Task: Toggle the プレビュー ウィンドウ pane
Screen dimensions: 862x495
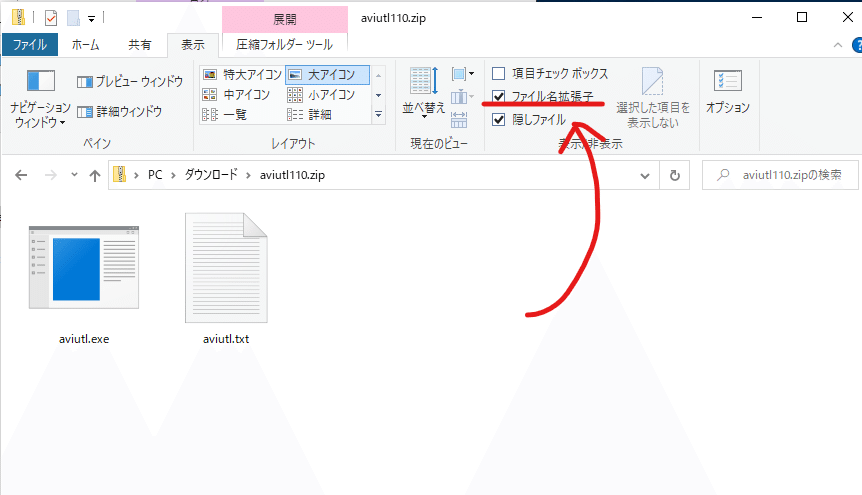Action: 130,81
